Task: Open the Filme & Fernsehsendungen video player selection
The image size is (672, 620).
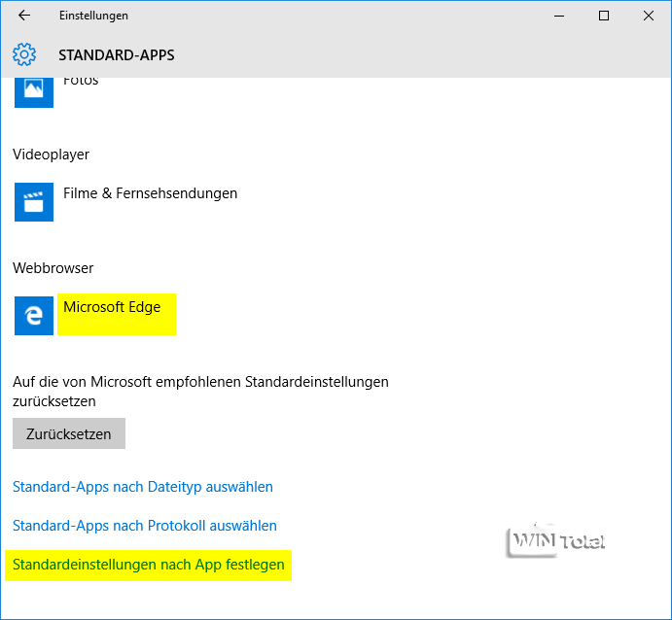Action: pos(150,193)
